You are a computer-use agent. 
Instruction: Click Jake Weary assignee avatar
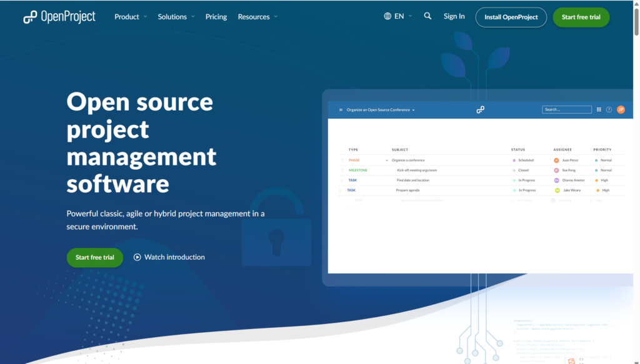(557, 190)
